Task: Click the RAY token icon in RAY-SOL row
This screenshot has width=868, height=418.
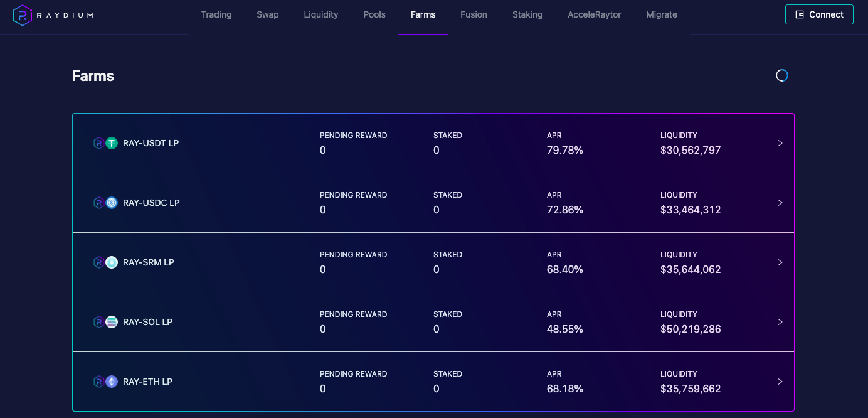Action: pyautogui.click(x=98, y=322)
